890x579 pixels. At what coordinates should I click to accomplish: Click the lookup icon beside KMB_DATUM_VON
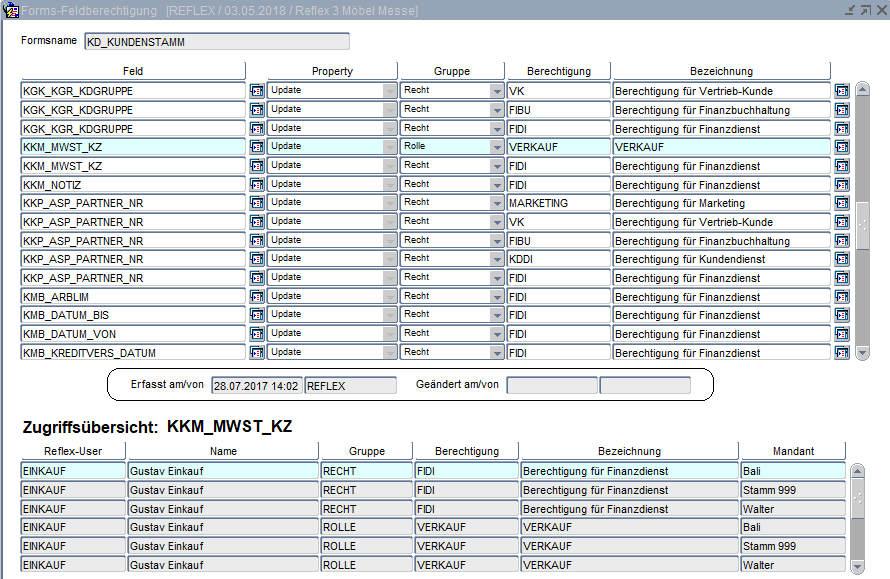coord(256,334)
